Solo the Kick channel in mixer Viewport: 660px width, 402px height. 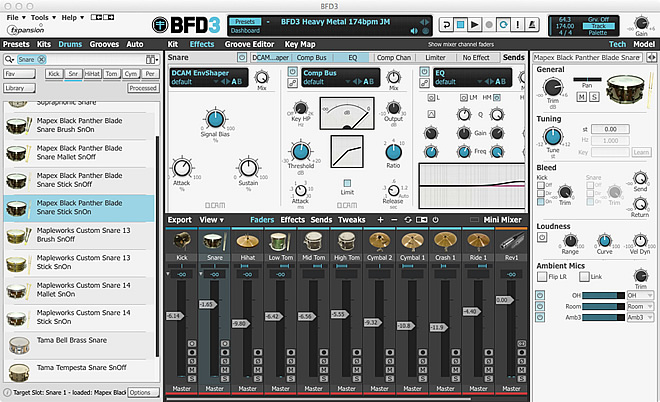[192, 379]
